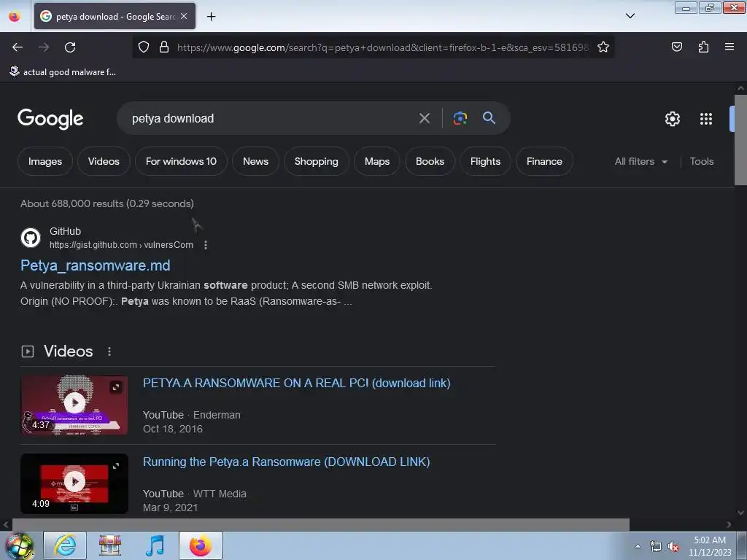This screenshot has width=747, height=560.
Task: Submit search with the magnifier icon
Action: click(489, 117)
